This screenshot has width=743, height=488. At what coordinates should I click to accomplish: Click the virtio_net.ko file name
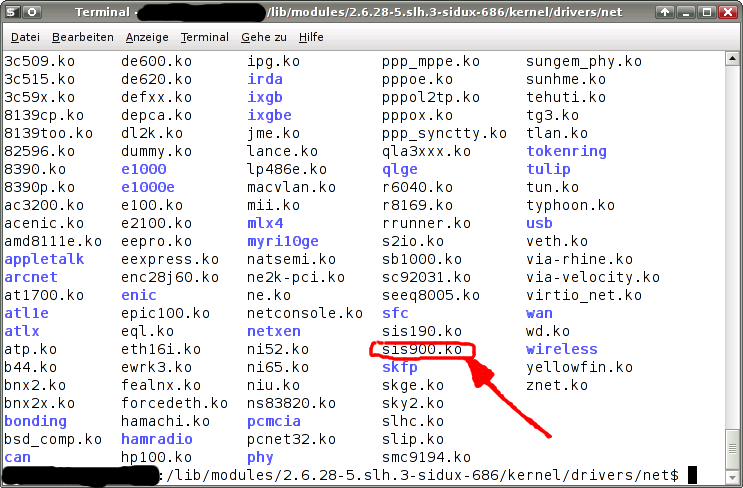point(584,295)
